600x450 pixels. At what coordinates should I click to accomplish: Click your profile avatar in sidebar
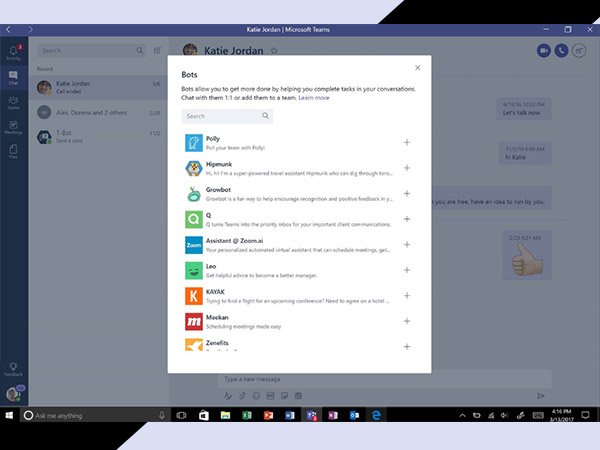click(13, 394)
